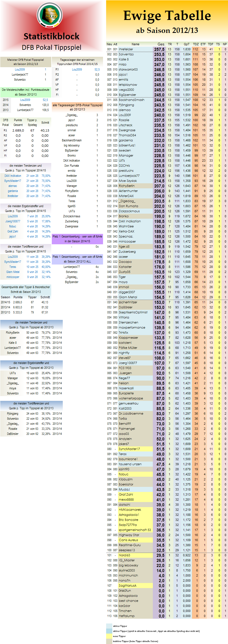Select 'ThomasD84' in the ranking table

pyautogui.click(x=127, y=135)
